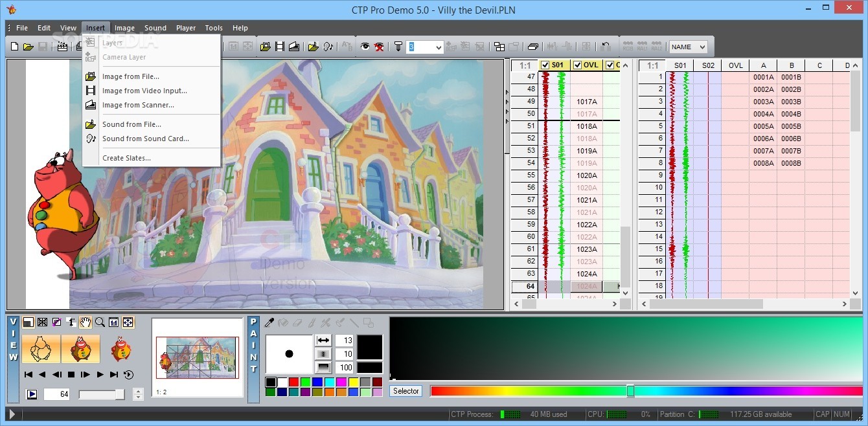The image size is (868, 426).
Task: Pick the red palette swatch
Action: pos(293,382)
